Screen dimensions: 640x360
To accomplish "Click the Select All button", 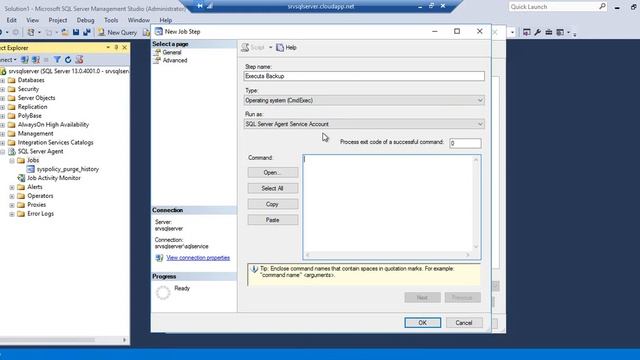I will coord(273,188).
